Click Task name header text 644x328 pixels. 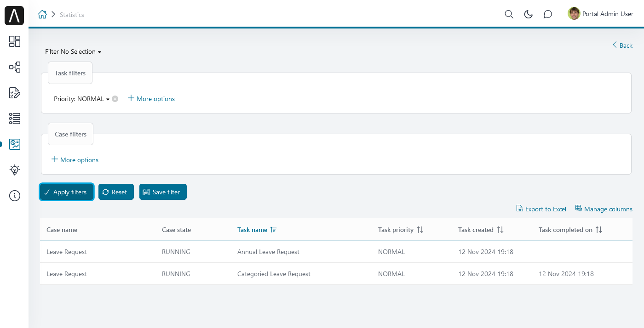pyautogui.click(x=252, y=230)
